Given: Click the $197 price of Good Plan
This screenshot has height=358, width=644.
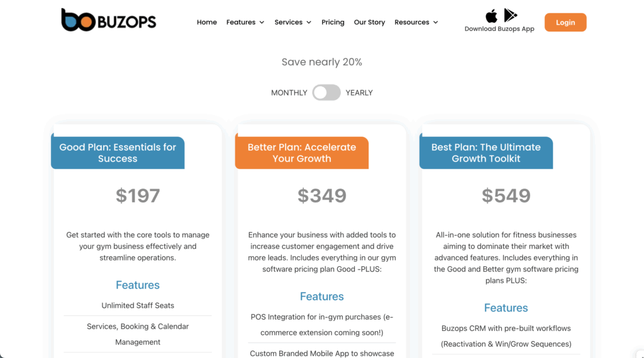Looking at the screenshot, I should pos(138,196).
